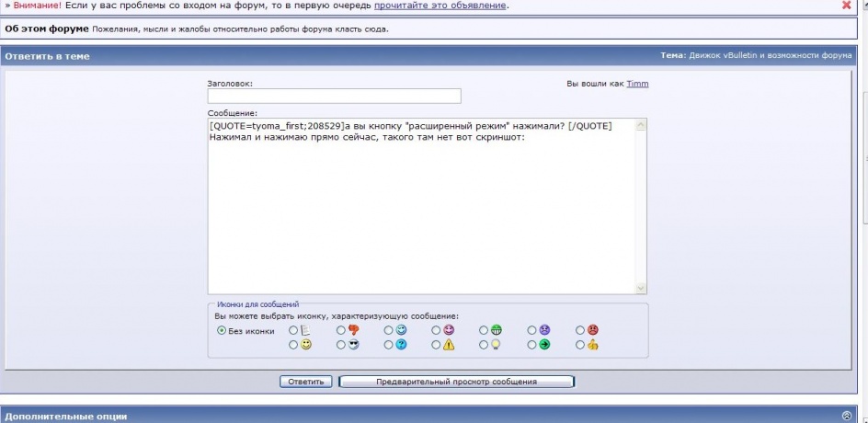Collapse the "Дополнительные опции" section

(847, 416)
